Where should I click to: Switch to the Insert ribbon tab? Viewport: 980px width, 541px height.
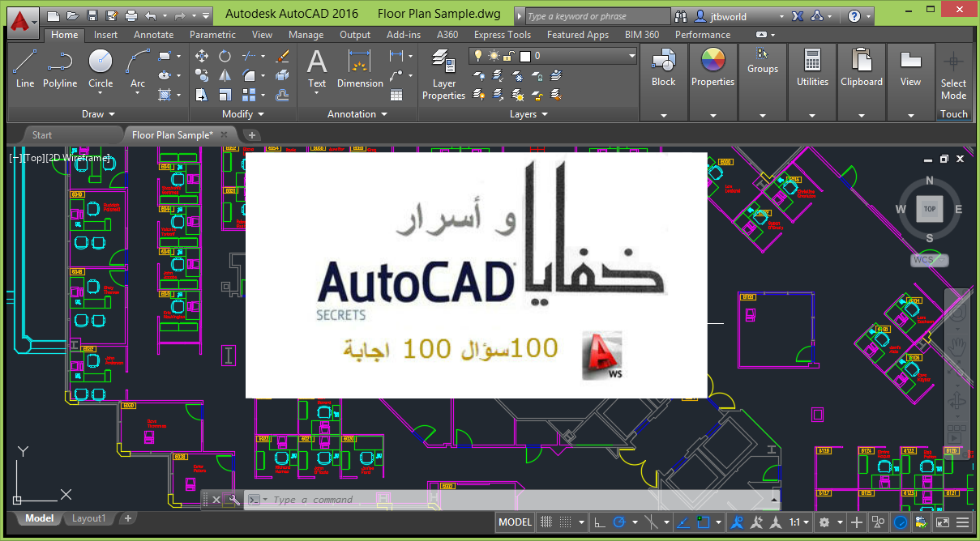[105, 35]
